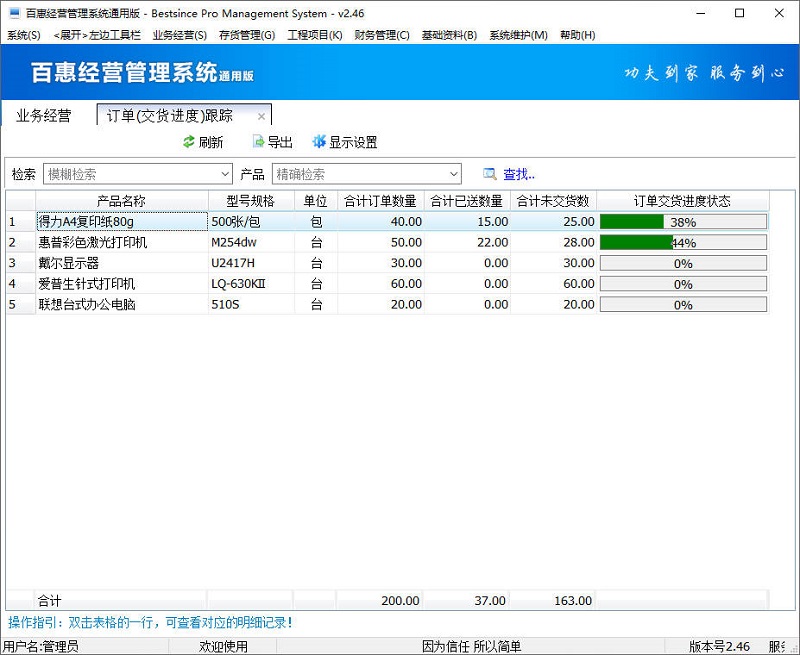Click the 用户名:管理员 status bar entry

[41, 647]
